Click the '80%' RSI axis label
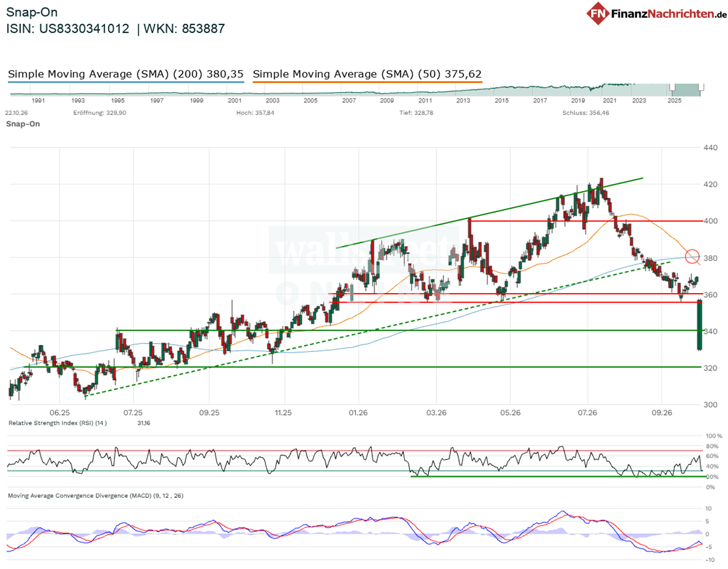Viewport: 728px width, 569px height. point(712,447)
